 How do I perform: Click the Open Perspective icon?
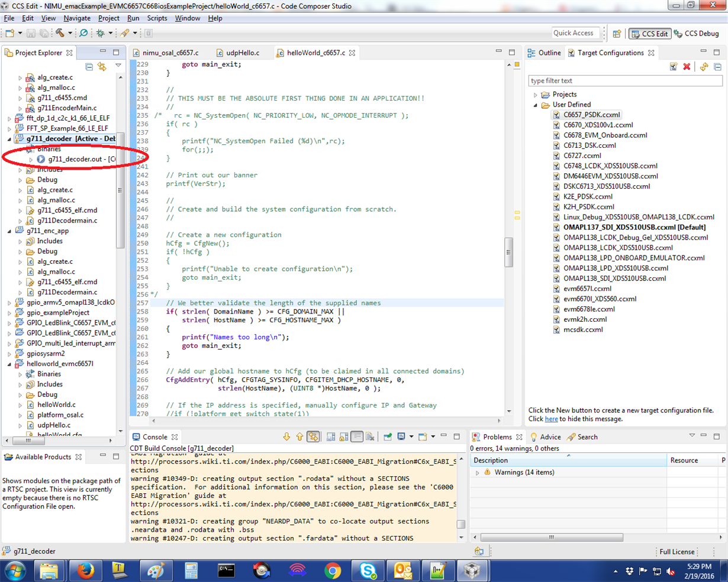pyautogui.click(x=617, y=34)
